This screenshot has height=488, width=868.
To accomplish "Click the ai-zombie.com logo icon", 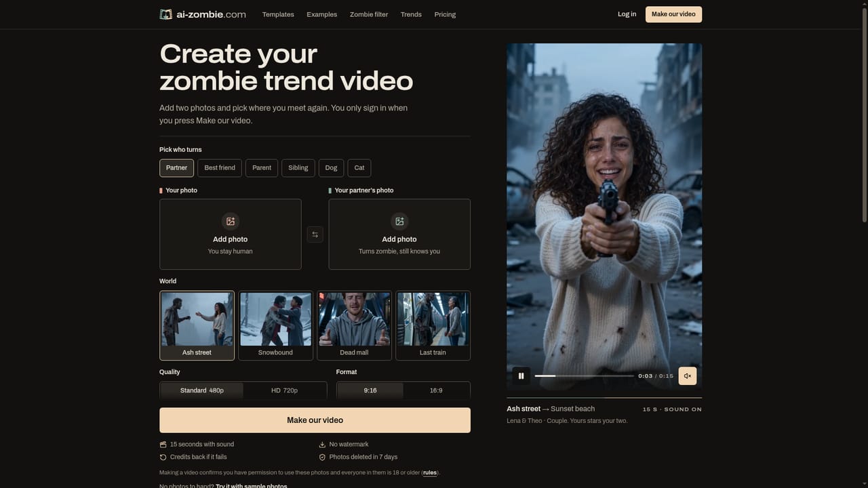I will click(165, 14).
